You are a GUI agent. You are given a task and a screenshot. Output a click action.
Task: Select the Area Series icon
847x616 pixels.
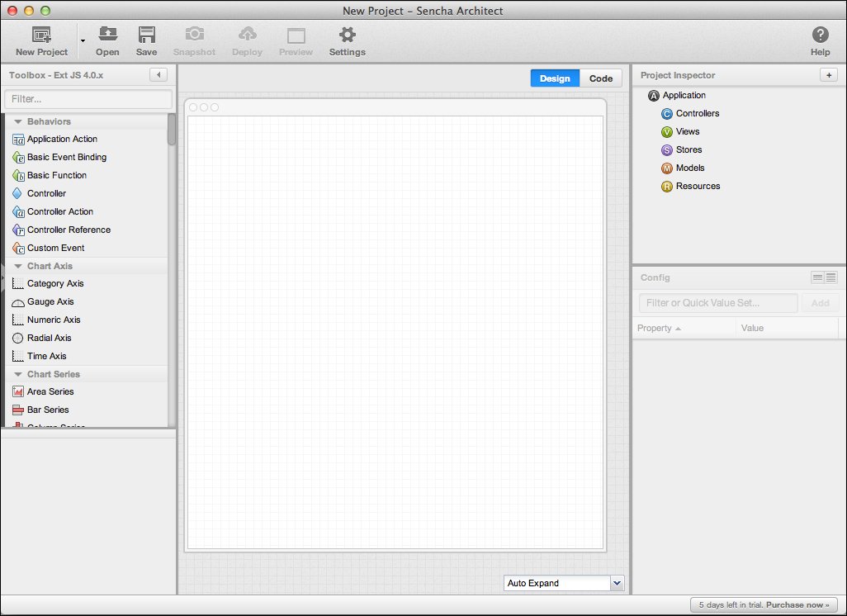(18, 391)
